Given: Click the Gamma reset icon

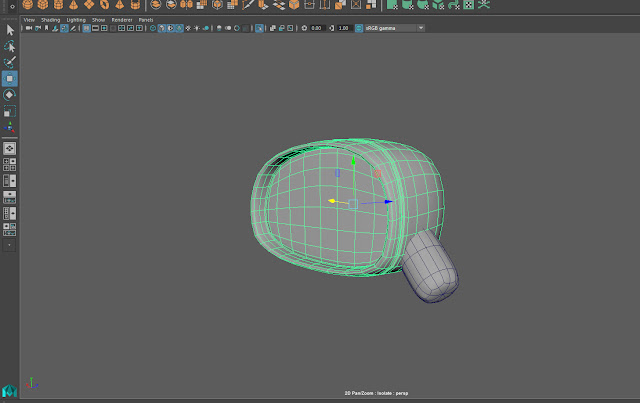Looking at the screenshot, I should click(x=331, y=28).
